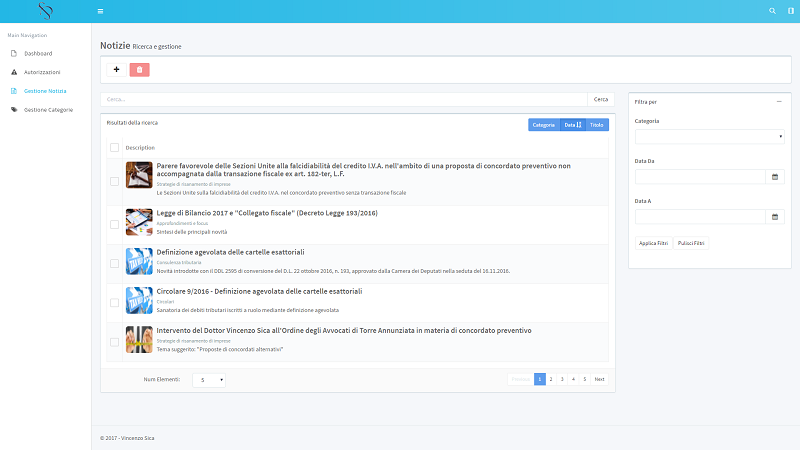The image size is (800, 450).
Task: Go to Gestione Categorie in sidebar
Action: click(48, 109)
